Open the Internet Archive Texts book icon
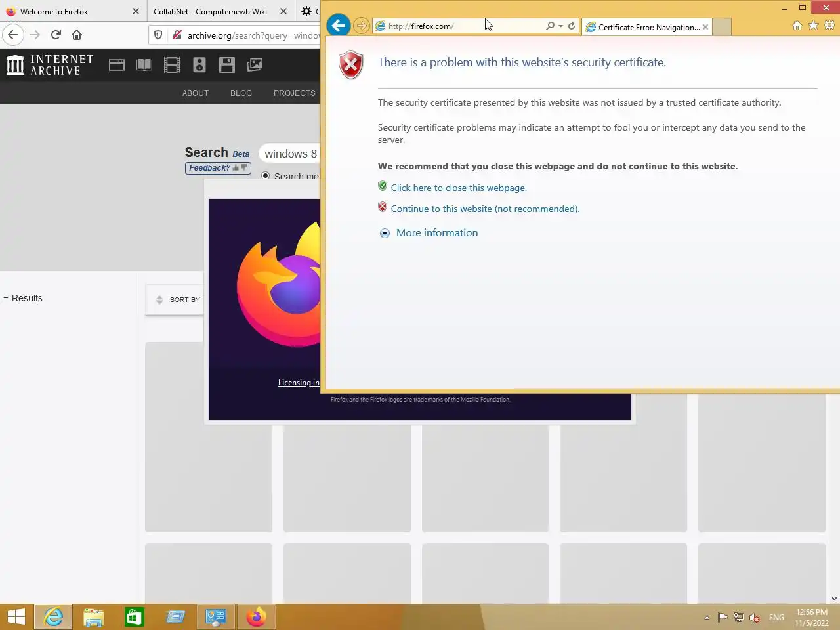840x630 pixels. coord(144,64)
